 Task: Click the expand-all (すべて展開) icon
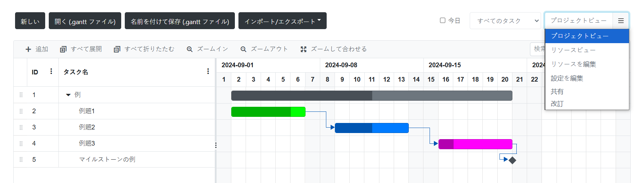[x=63, y=49]
